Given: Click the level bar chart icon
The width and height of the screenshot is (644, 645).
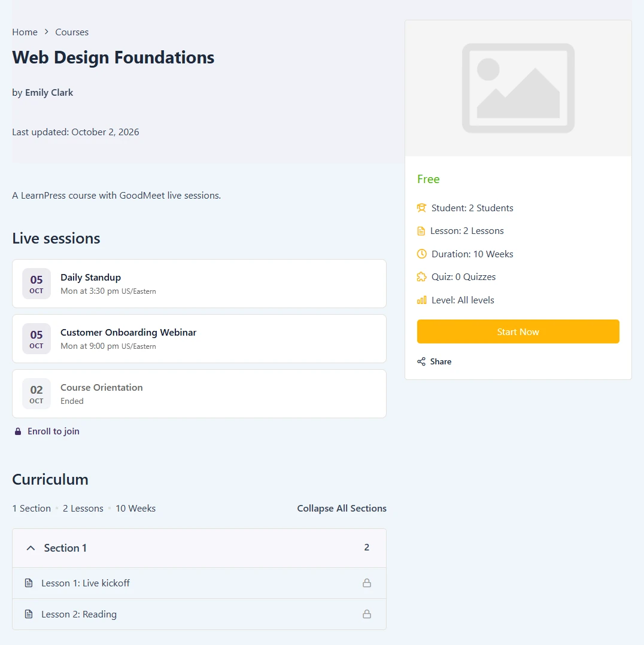Looking at the screenshot, I should [422, 300].
